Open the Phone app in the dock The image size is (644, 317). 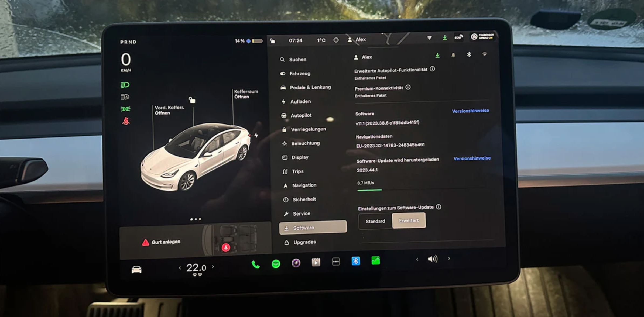(x=255, y=264)
